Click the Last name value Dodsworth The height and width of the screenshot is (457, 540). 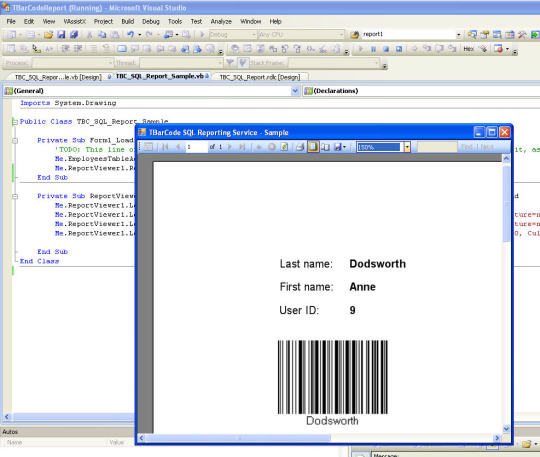coord(377,264)
